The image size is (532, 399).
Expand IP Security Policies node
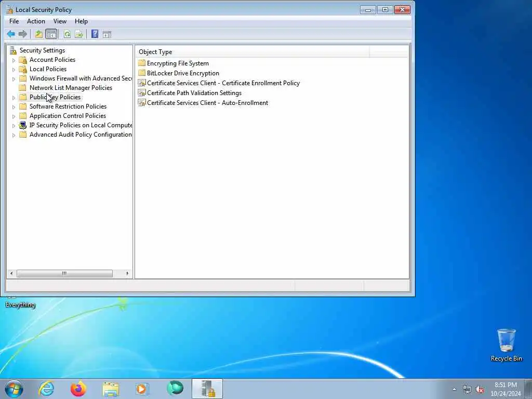(14, 126)
